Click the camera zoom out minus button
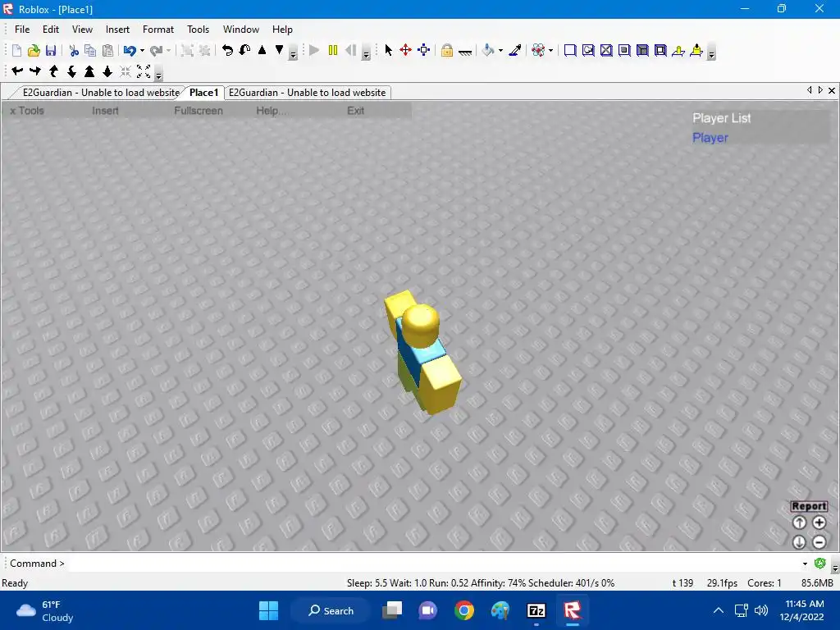The height and width of the screenshot is (630, 840). coord(819,542)
